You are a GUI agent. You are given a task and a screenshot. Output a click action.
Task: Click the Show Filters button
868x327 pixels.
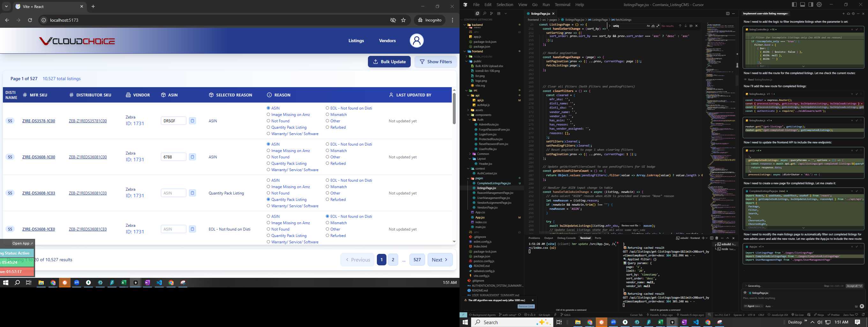[436, 62]
